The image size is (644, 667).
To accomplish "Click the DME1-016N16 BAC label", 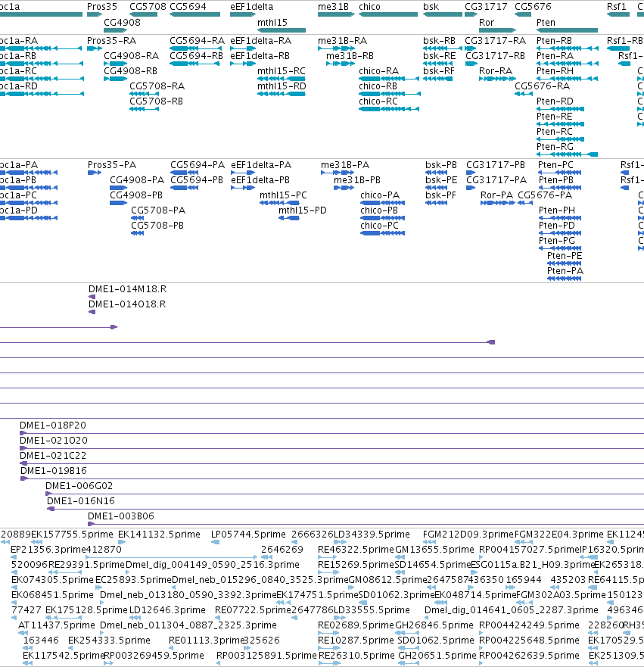I will point(81,501).
